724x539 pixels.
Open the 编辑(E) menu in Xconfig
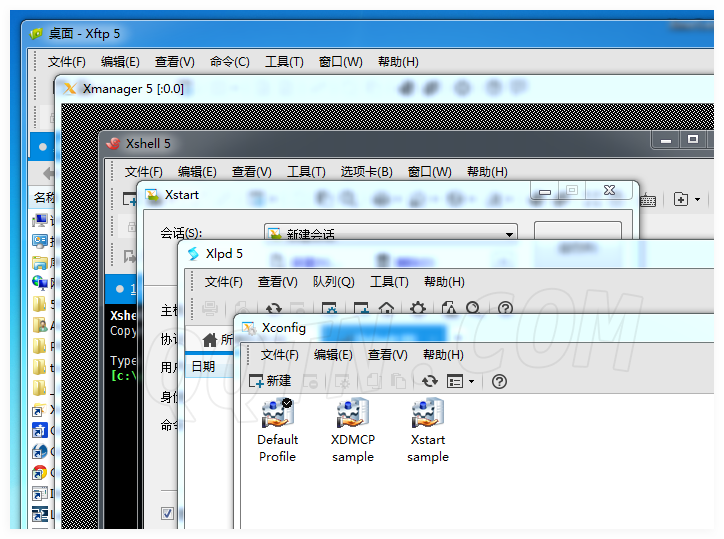[333, 355]
